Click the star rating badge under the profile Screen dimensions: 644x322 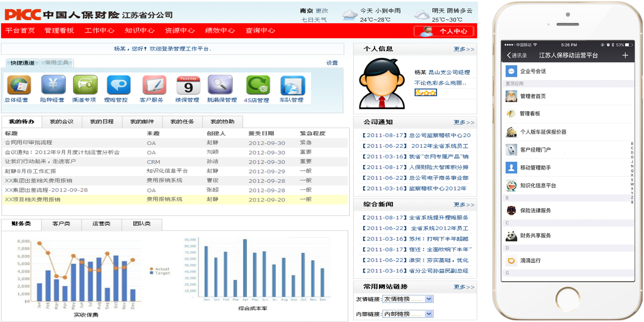426,93
